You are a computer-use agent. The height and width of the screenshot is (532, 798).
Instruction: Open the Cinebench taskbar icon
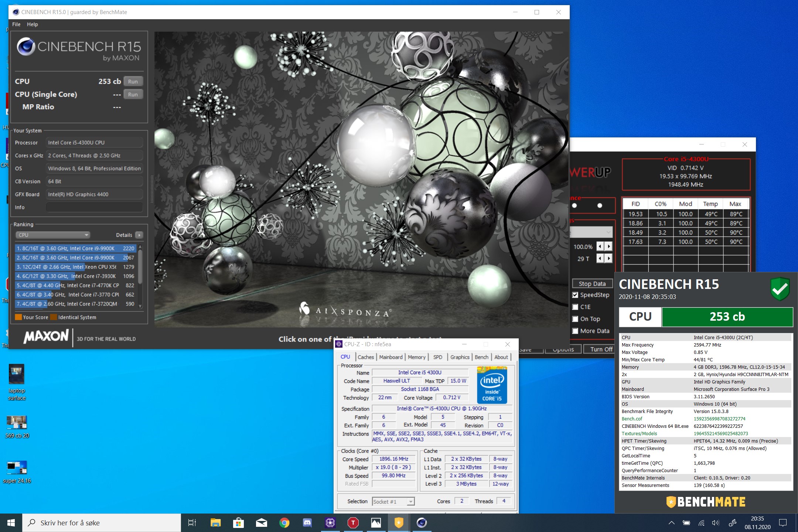(422, 523)
